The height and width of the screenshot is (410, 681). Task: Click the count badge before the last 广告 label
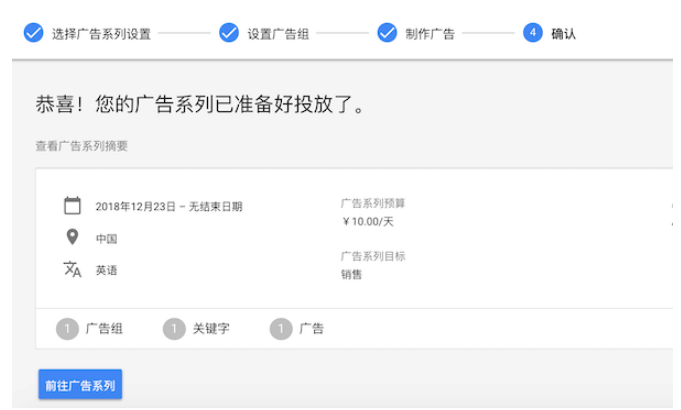pyautogui.click(x=281, y=329)
